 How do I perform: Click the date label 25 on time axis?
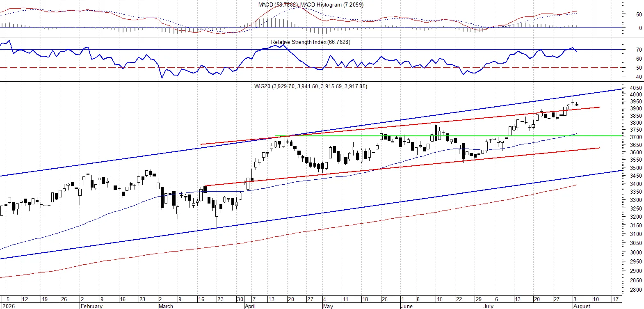click(385, 299)
